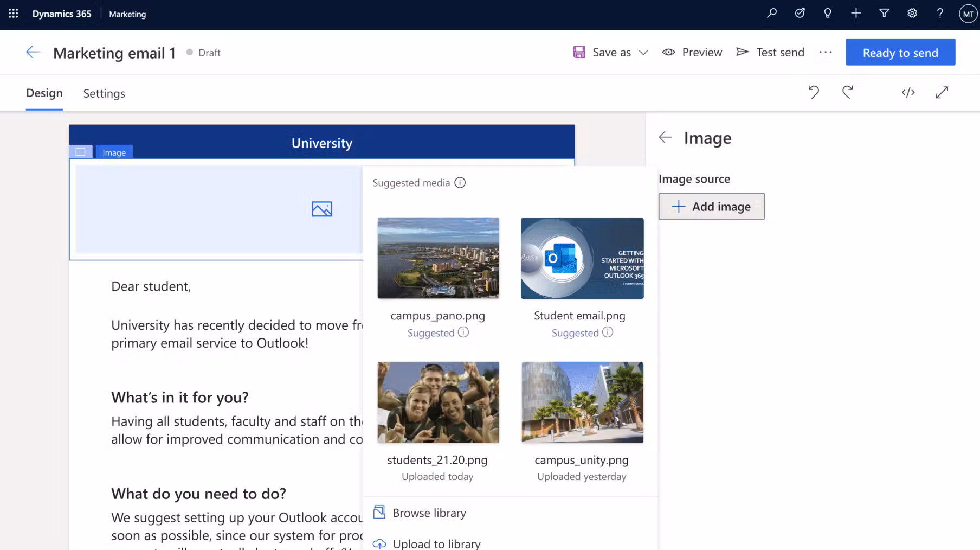
Task: Choose the campus_pano.png thumbnail
Action: (x=438, y=258)
